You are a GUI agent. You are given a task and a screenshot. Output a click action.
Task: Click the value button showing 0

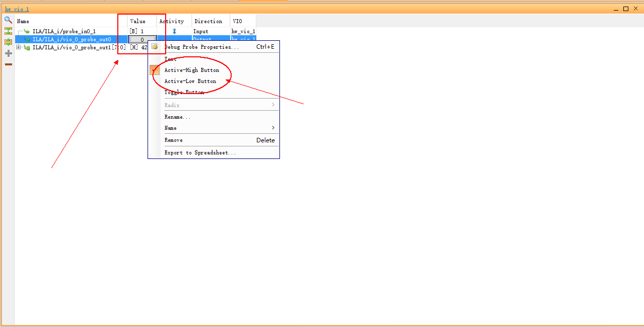(x=142, y=39)
